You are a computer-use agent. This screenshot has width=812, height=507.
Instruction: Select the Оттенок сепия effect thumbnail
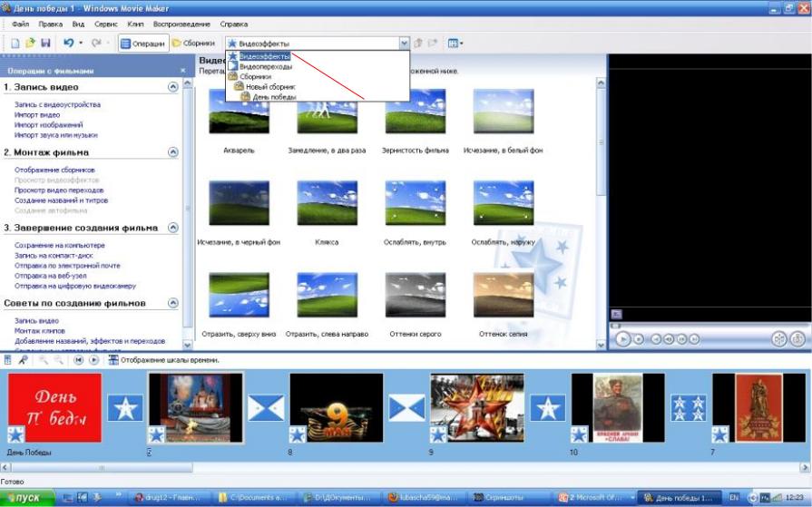[x=504, y=295]
